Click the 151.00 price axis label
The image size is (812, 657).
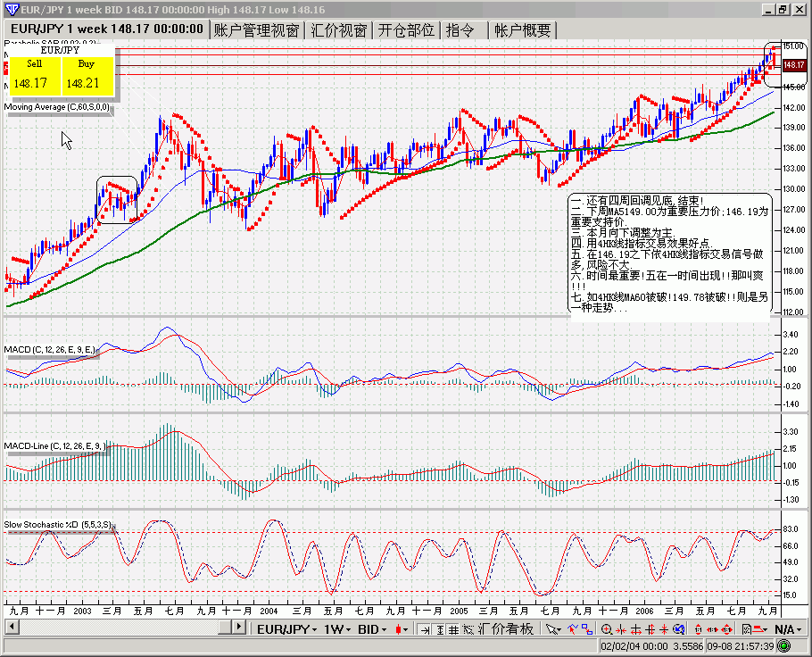(793, 46)
